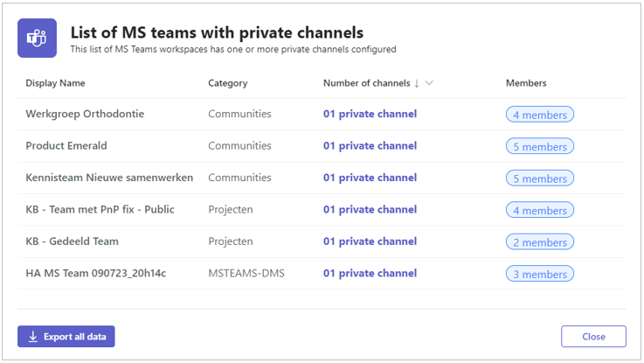The width and height of the screenshot is (644, 363).
Task: Select Kennisteam Nieuwe samenwerken team name
Action: (x=109, y=178)
